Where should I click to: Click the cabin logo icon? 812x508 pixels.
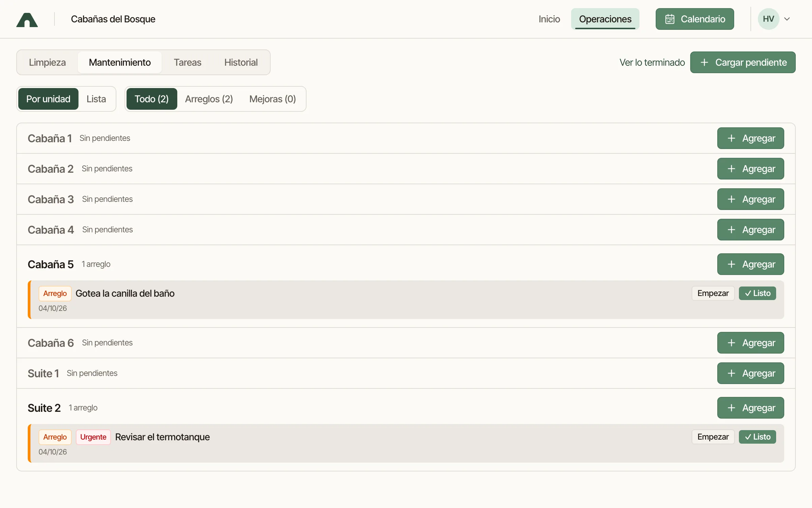[x=27, y=19]
